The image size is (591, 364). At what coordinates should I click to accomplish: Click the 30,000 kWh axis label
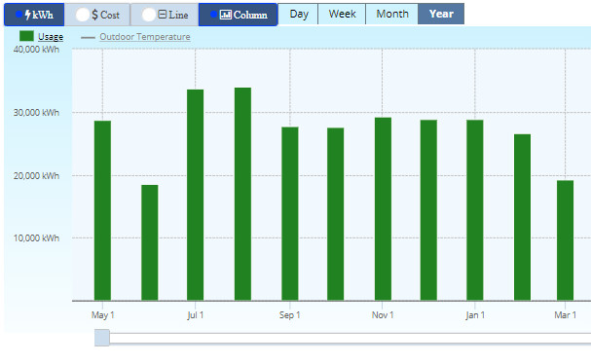[x=36, y=113]
